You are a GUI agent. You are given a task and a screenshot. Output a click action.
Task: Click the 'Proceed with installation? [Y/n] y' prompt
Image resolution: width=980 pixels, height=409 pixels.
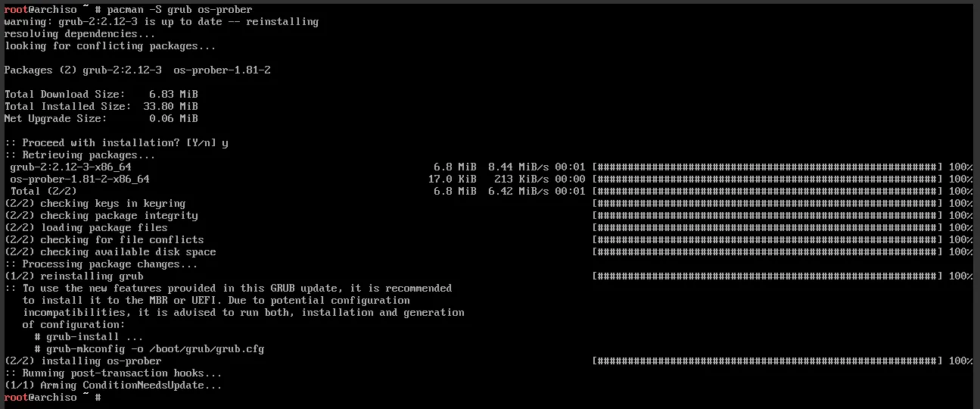pyautogui.click(x=117, y=143)
